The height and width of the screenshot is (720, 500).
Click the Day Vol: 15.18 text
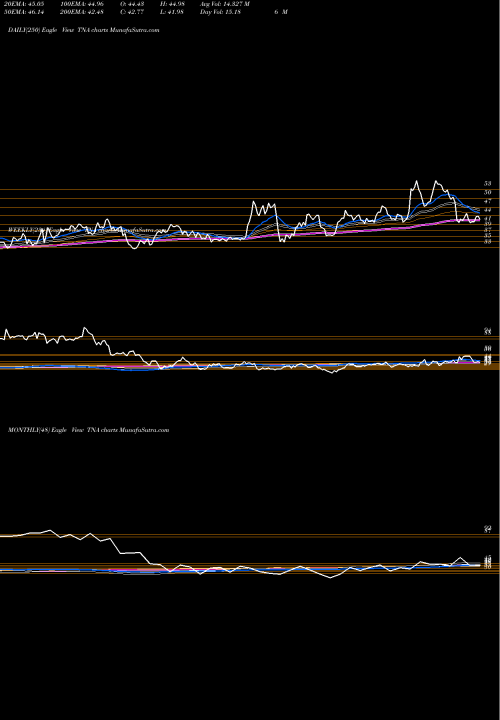tap(220, 12)
